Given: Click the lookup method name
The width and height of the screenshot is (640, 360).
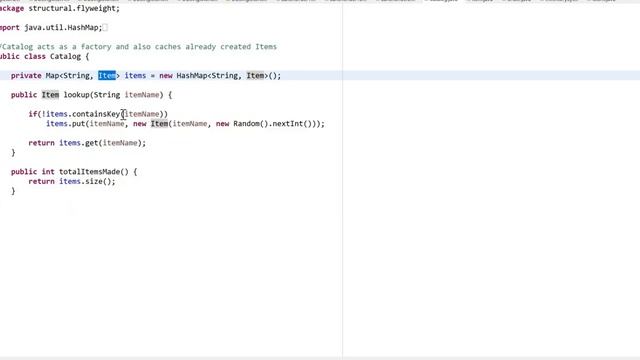Looking at the screenshot, I should tap(76, 95).
